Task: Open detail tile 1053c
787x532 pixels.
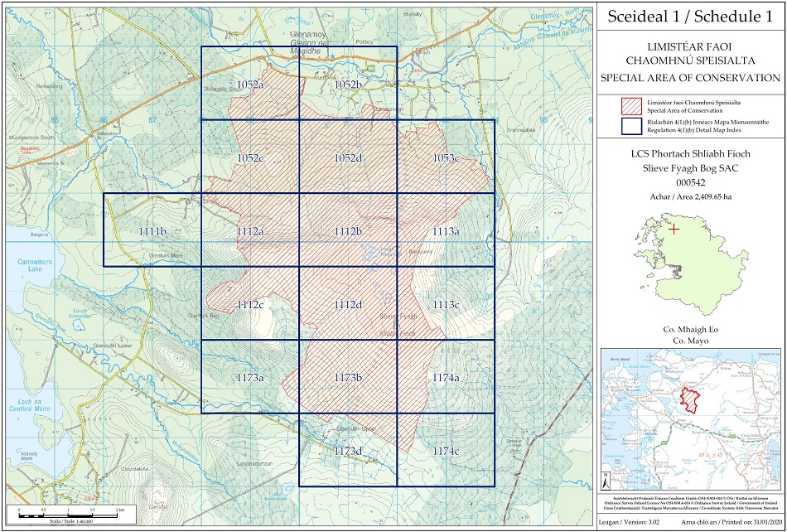Action: pos(446,157)
